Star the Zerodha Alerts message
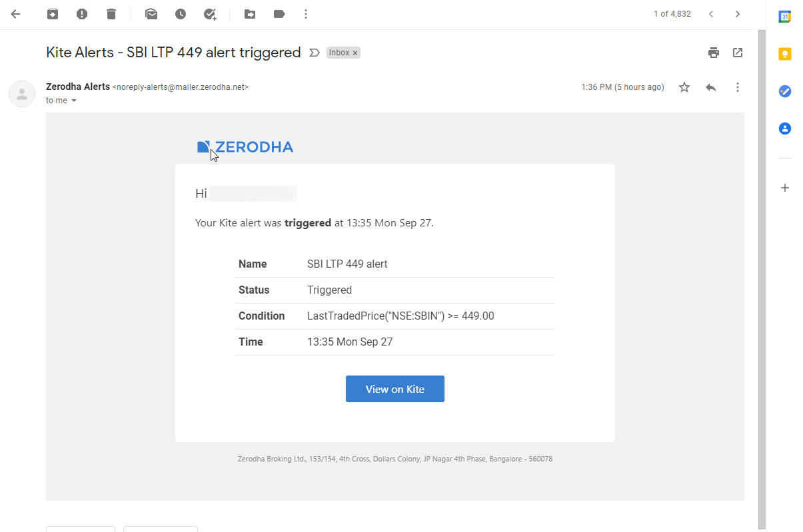Image resolution: width=803 pixels, height=532 pixels. click(x=684, y=87)
